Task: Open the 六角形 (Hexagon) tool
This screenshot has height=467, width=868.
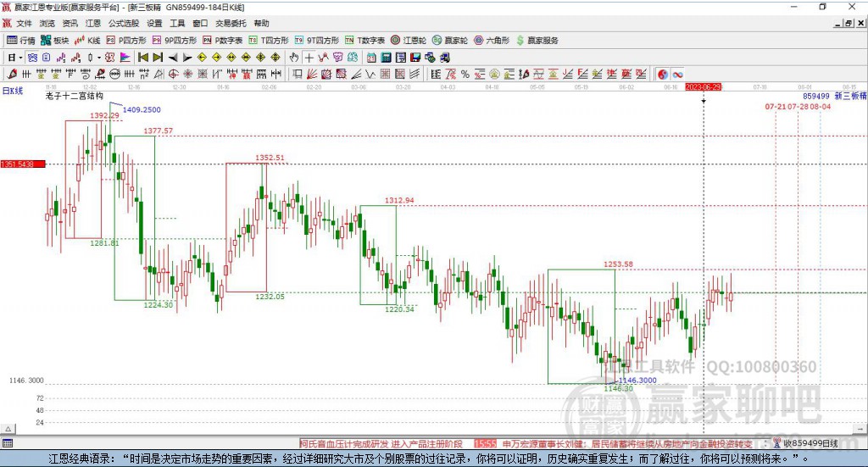Action: point(492,40)
